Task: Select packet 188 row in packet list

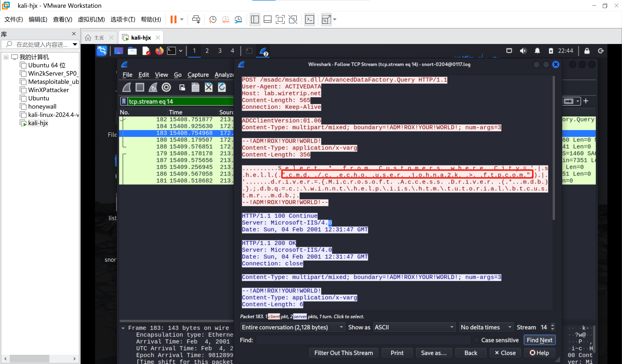Action: (176, 146)
